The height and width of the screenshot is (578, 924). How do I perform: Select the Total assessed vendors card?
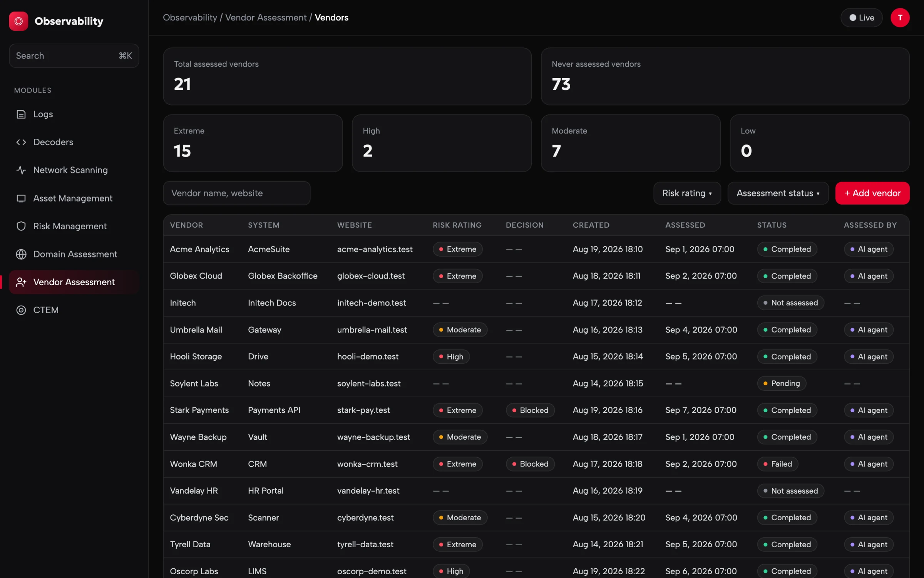[x=347, y=76]
